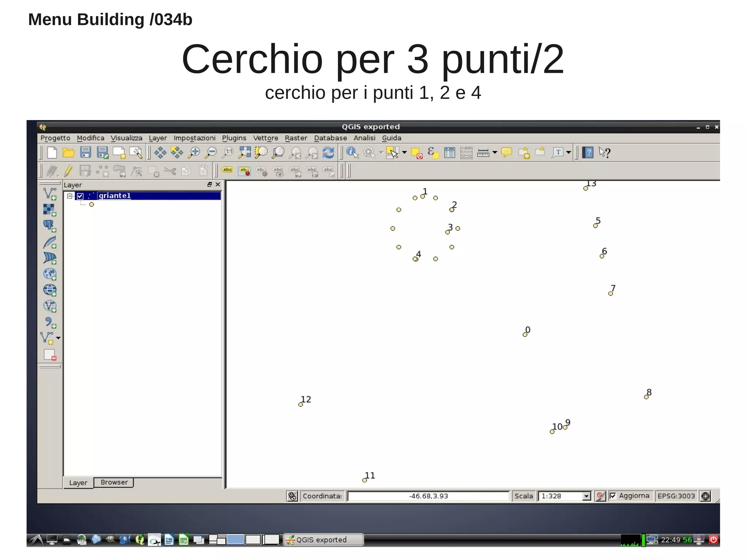This screenshot has height=560, width=747.
Task: Open the attribute table icon
Action: [x=450, y=152]
